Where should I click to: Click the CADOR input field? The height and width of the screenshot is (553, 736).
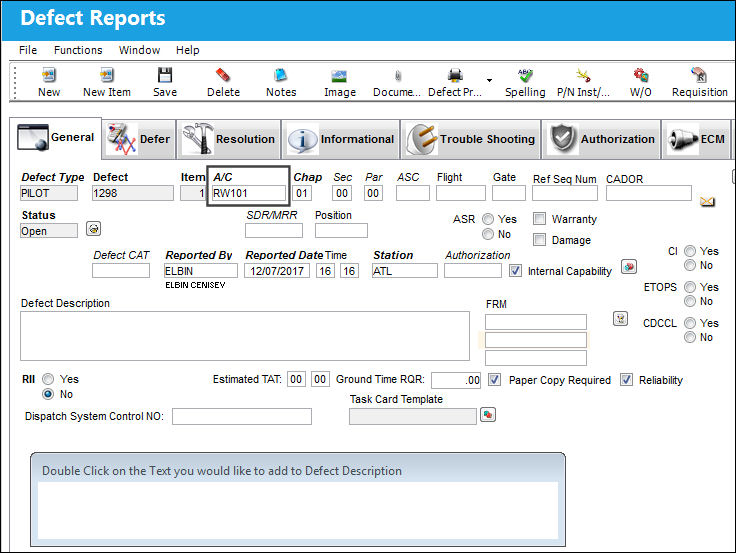coord(649,193)
